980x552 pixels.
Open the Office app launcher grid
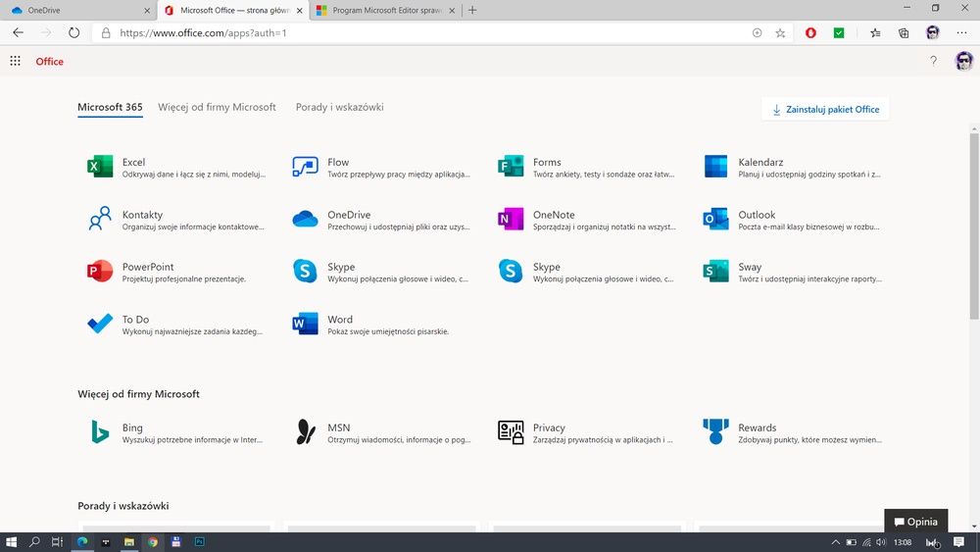click(x=15, y=61)
